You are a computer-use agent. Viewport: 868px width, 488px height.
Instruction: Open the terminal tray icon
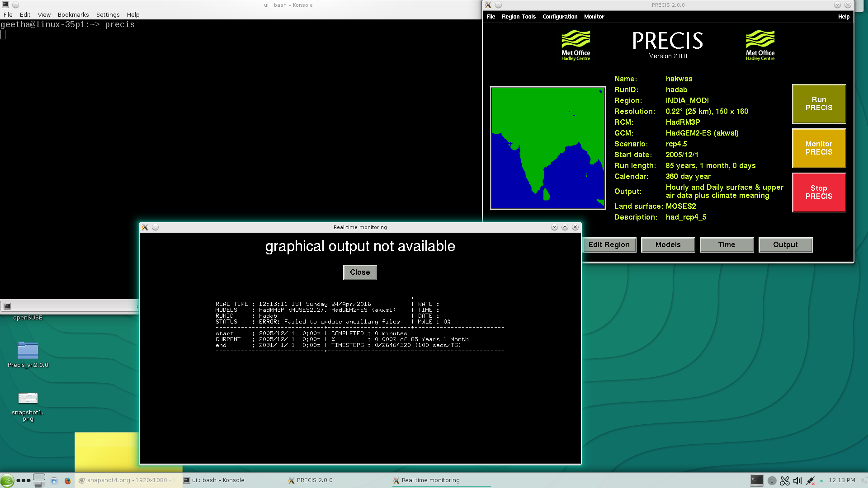(756, 480)
